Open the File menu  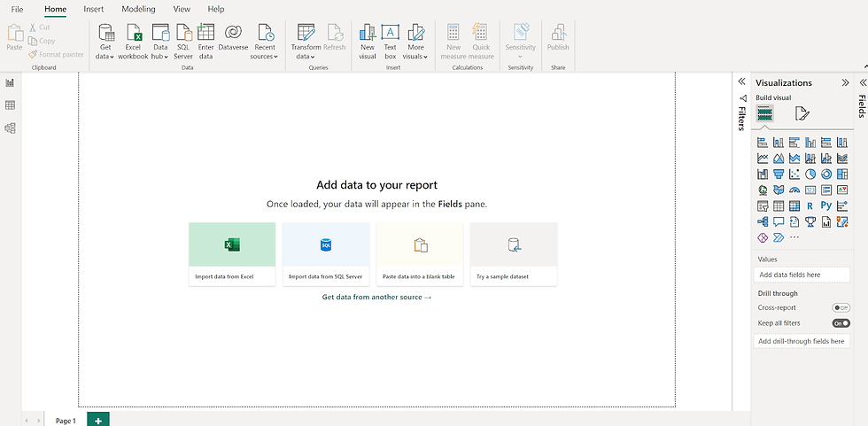(x=17, y=10)
